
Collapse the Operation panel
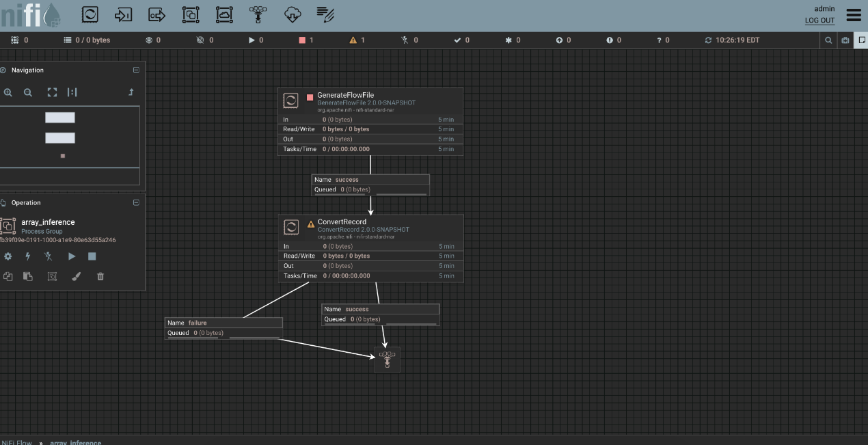[136, 203]
